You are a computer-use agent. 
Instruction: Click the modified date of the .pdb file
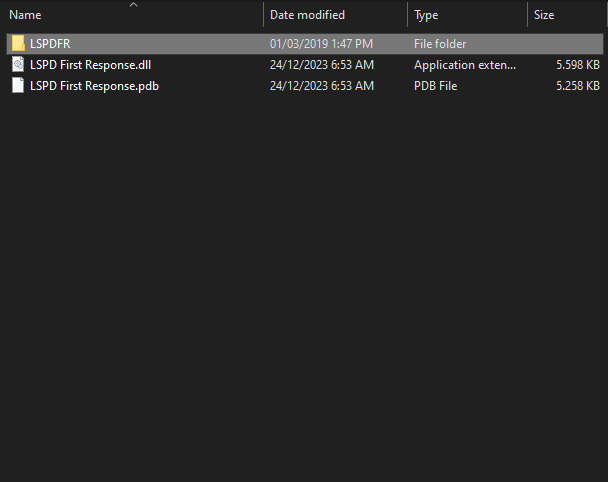(322, 86)
